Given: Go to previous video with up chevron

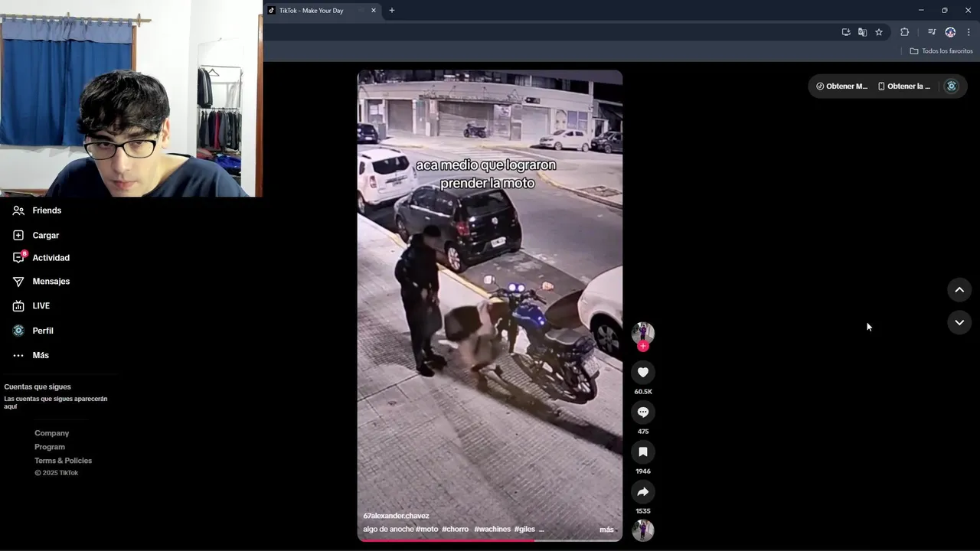Looking at the screenshot, I should click(x=959, y=290).
